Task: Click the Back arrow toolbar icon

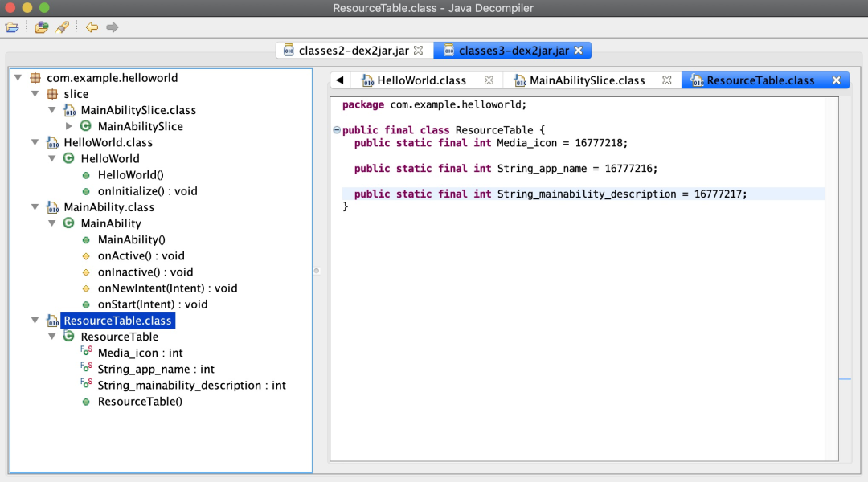Action: (x=92, y=27)
